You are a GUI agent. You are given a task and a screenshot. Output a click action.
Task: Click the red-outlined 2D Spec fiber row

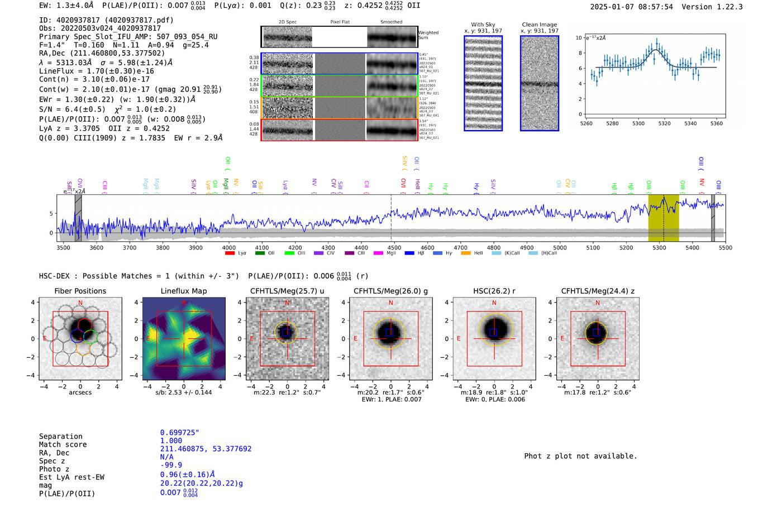coord(339,130)
